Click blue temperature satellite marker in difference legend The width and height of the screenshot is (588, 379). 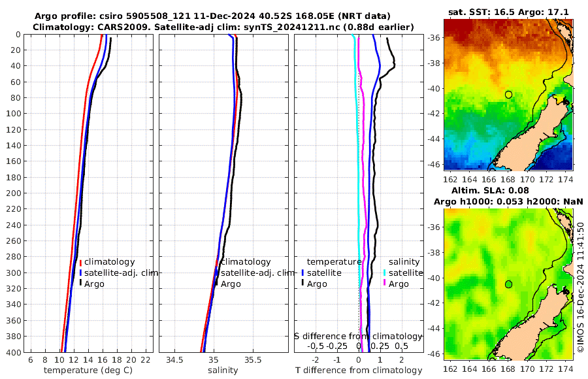302,272
